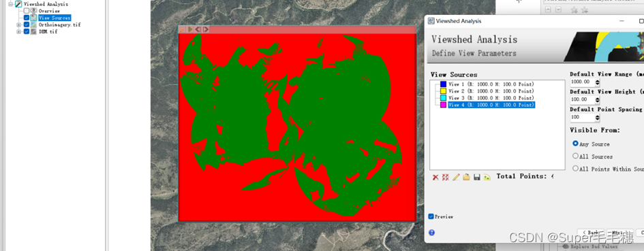Select View 3 in View Sources list
Image resolution: width=644 pixels, height=251 pixels.
coord(491,98)
